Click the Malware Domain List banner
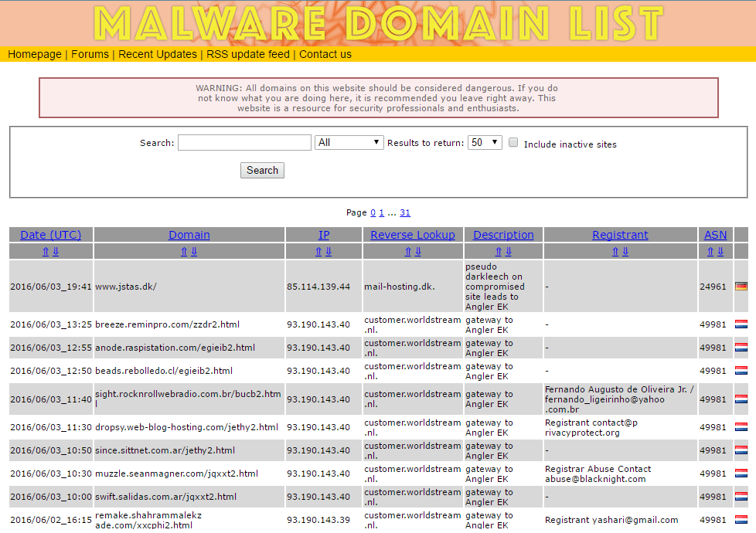756x533 pixels. coord(378,23)
